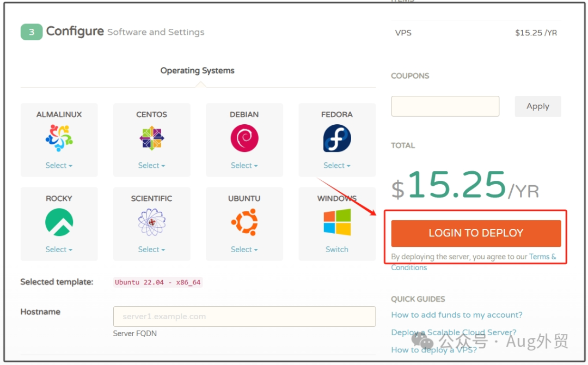Image resolution: width=588 pixels, height=365 pixels.
Task: Click the Ubuntu logo icon
Action: click(244, 222)
